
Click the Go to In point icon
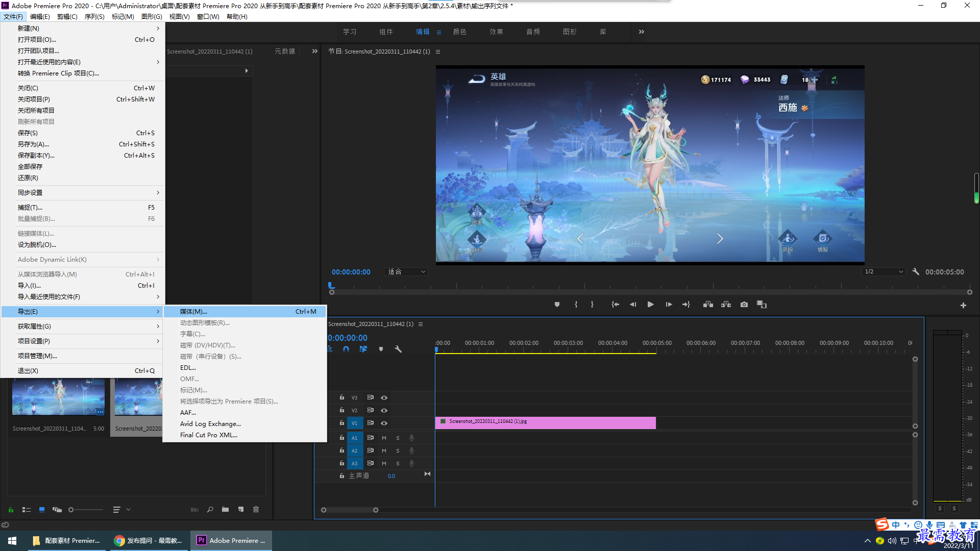click(615, 305)
